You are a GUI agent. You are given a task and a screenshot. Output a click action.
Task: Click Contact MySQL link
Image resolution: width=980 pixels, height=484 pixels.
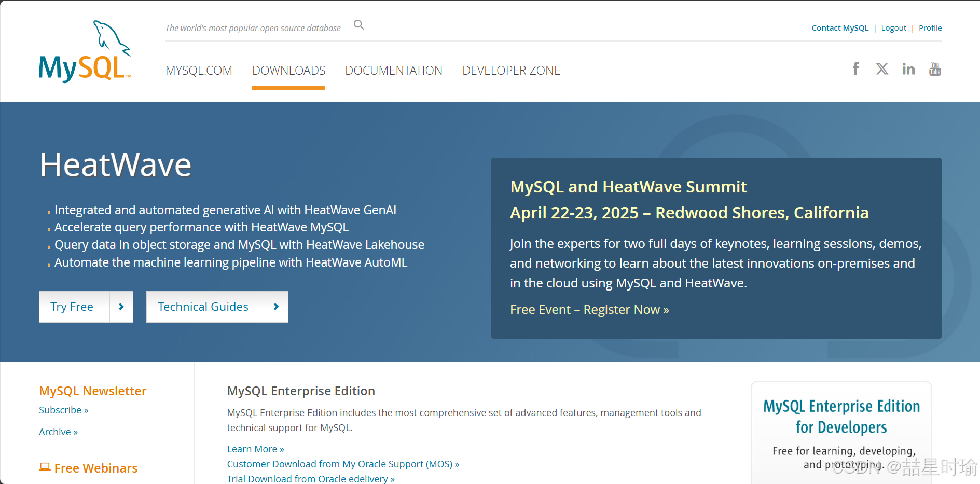click(x=840, y=28)
